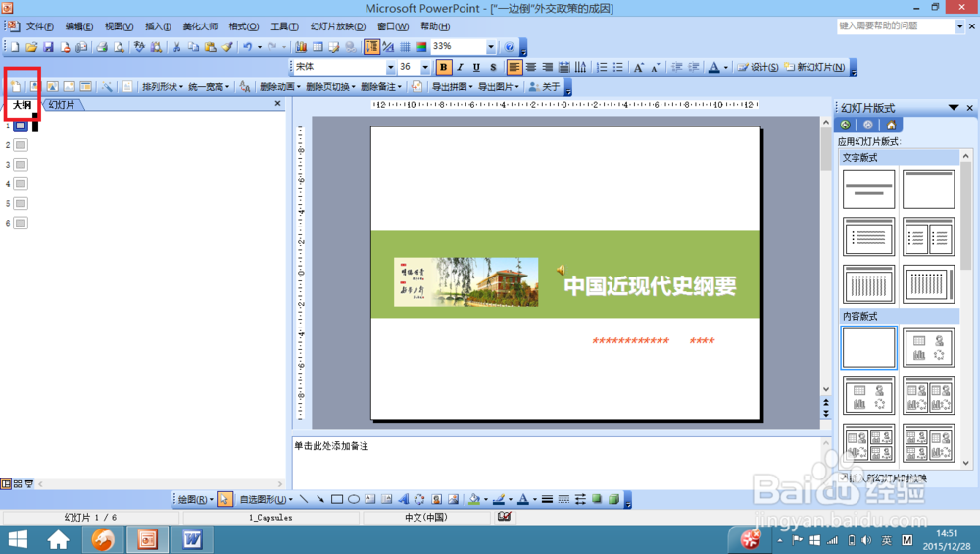Toggle Bold formatting

443,67
